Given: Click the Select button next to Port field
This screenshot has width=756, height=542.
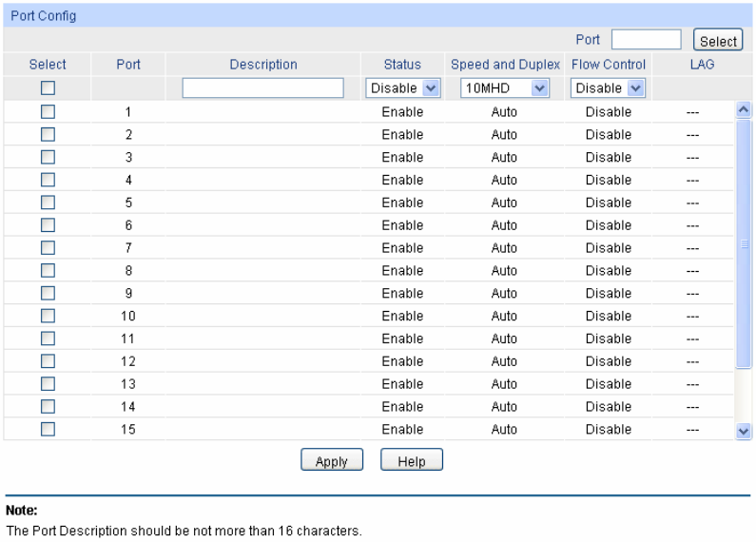Looking at the screenshot, I should coord(718,41).
